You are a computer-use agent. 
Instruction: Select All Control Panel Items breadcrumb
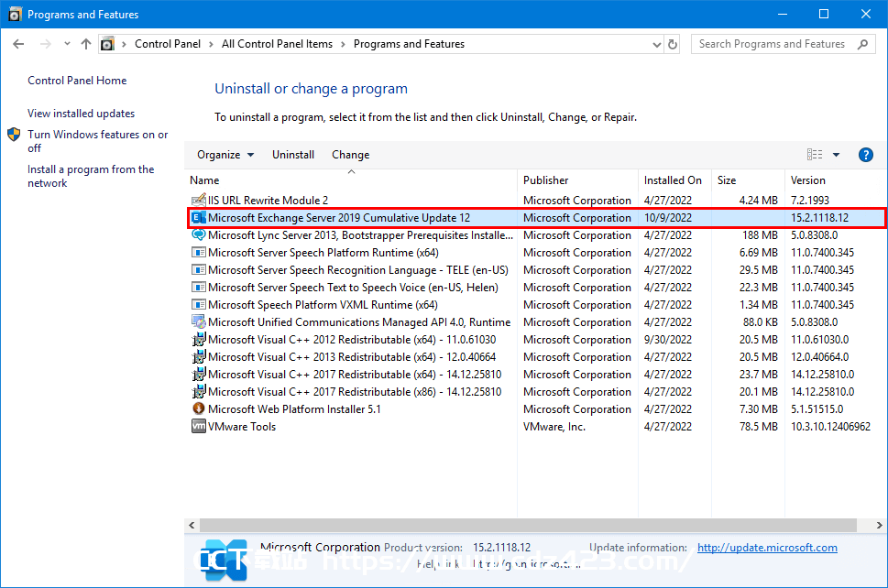pos(277,44)
